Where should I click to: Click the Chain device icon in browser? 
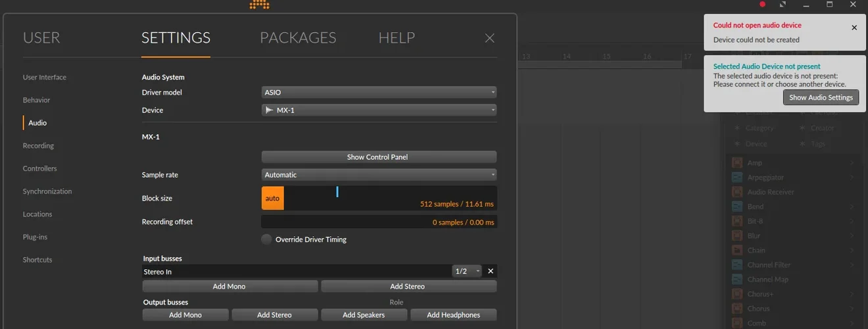pos(737,250)
